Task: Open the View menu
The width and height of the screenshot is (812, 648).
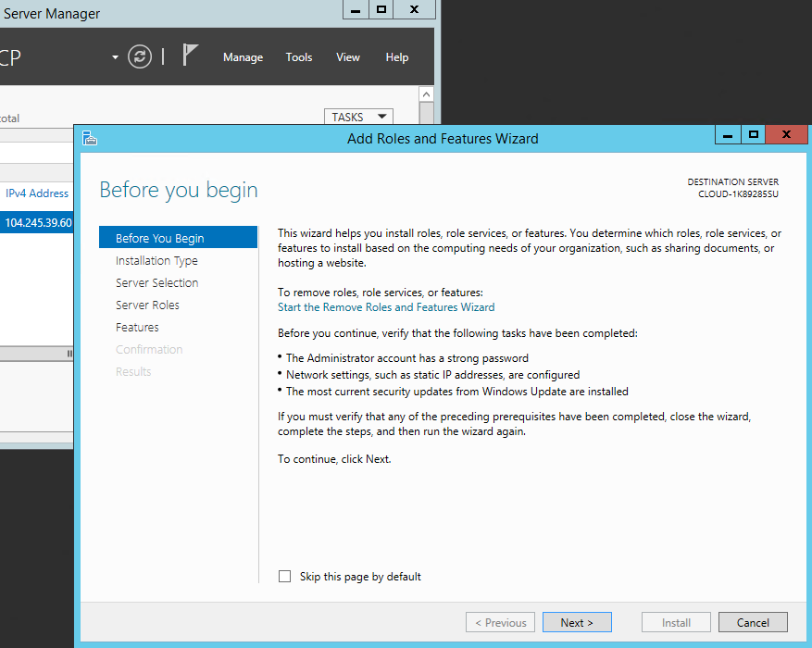Action: click(348, 57)
